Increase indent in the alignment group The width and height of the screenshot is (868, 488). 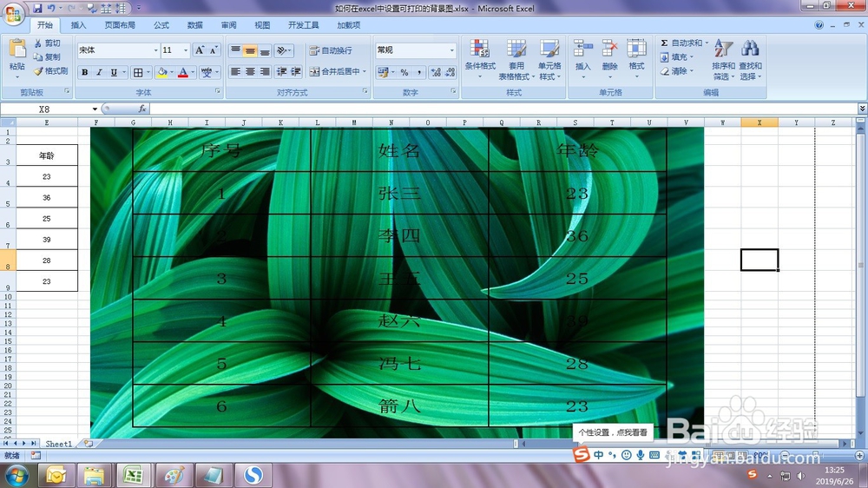[296, 71]
